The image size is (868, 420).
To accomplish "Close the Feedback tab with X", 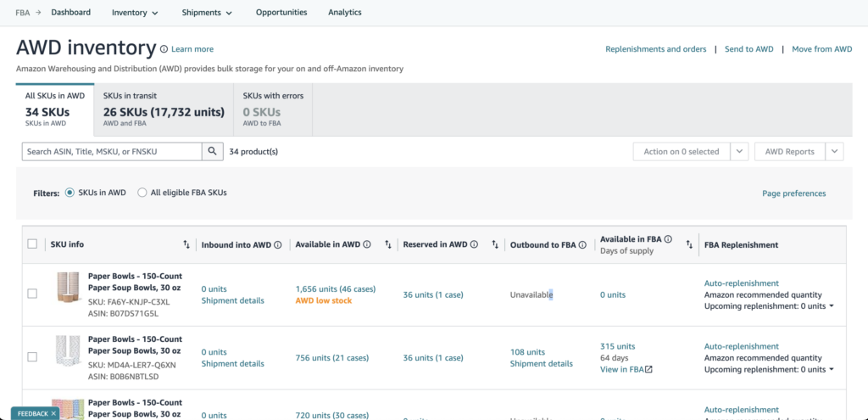I will tap(53, 413).
